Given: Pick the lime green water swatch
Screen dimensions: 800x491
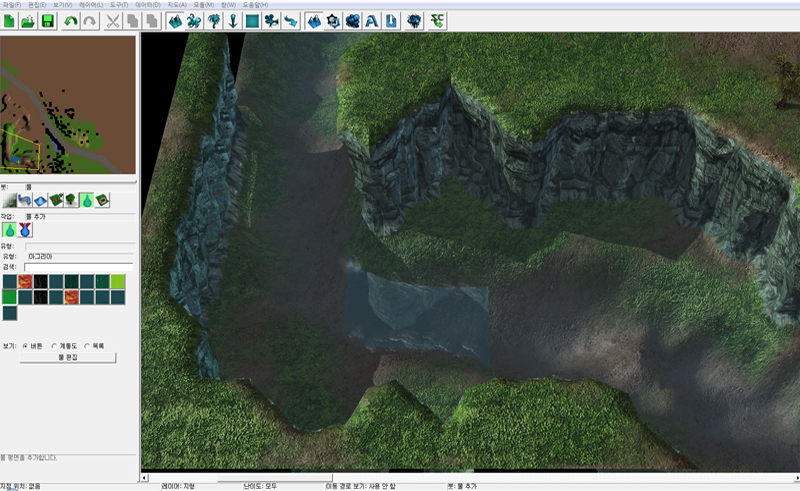Looking at the screenshot, I should (118, 281).
